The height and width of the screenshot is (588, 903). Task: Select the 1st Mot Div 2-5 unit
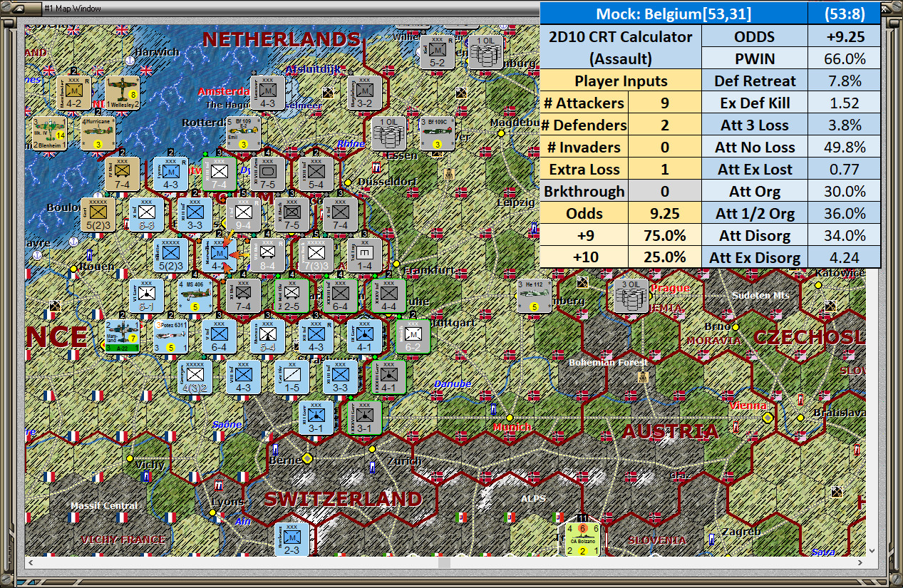tap(292, 296)
